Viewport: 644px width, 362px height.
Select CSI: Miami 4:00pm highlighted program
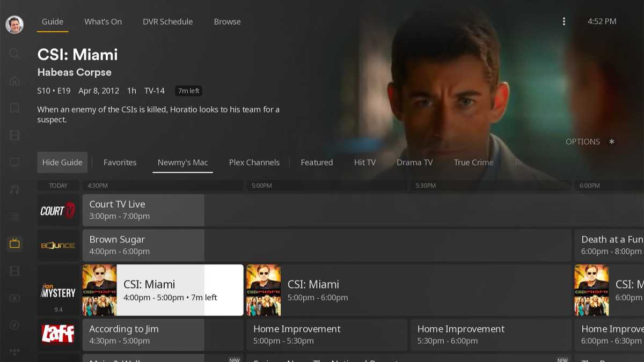163,290
